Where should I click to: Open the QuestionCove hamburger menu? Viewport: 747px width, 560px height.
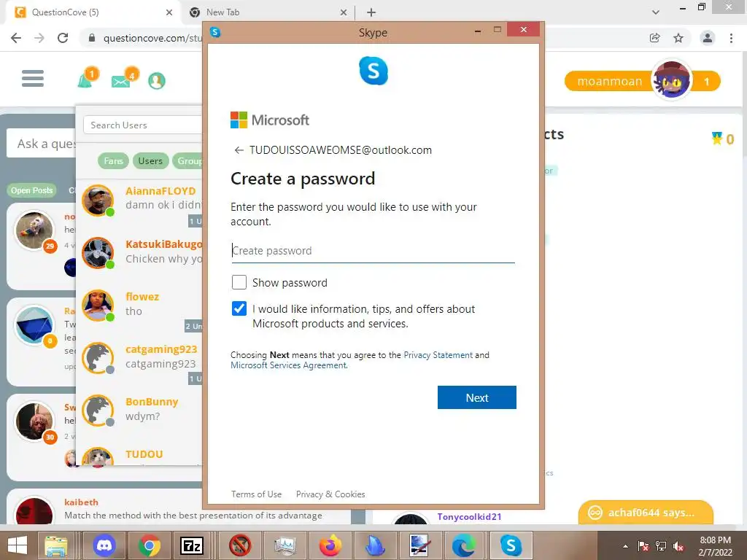32,79
